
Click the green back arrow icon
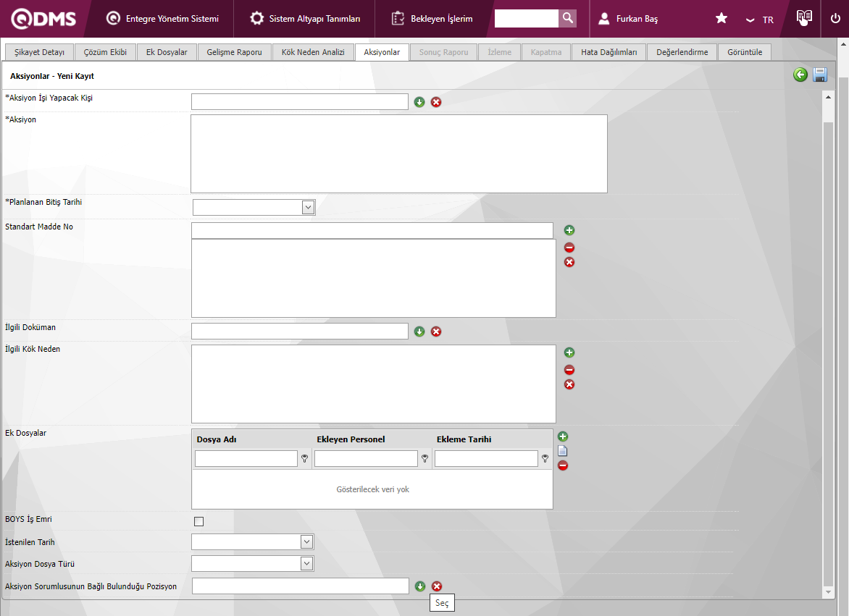(x=800, y=75)
